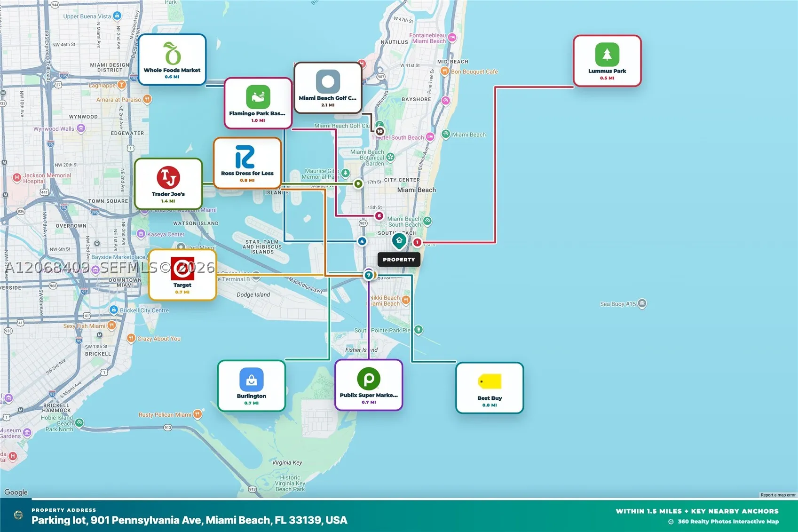Open the Museum Gardens pin
Image resolution: width=798 pixels, height=532 pixels.
coord(27,433)
